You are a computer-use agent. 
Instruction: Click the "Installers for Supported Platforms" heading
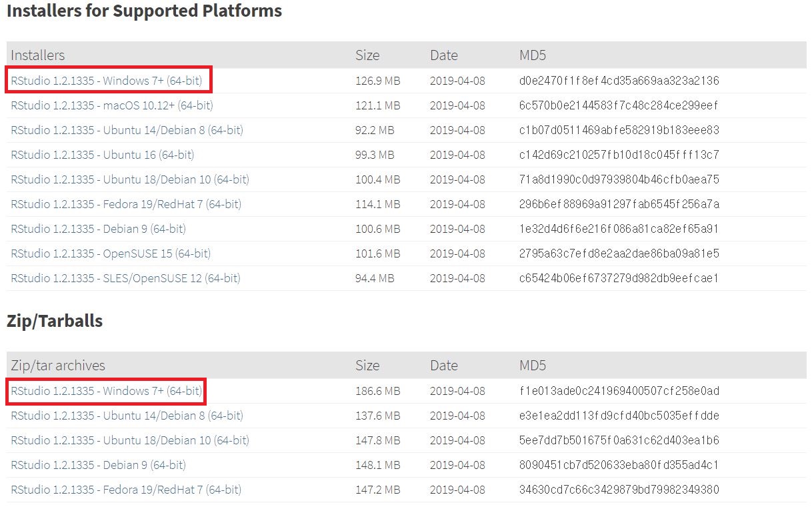tap(144, 11)
